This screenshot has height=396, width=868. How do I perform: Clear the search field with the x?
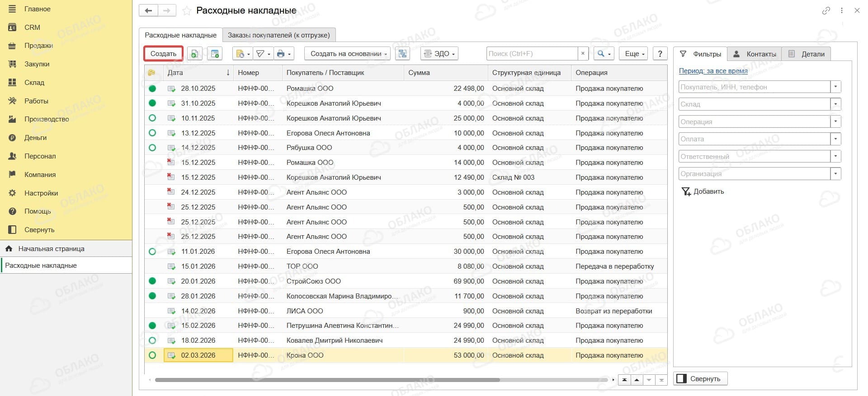(583, 54)
